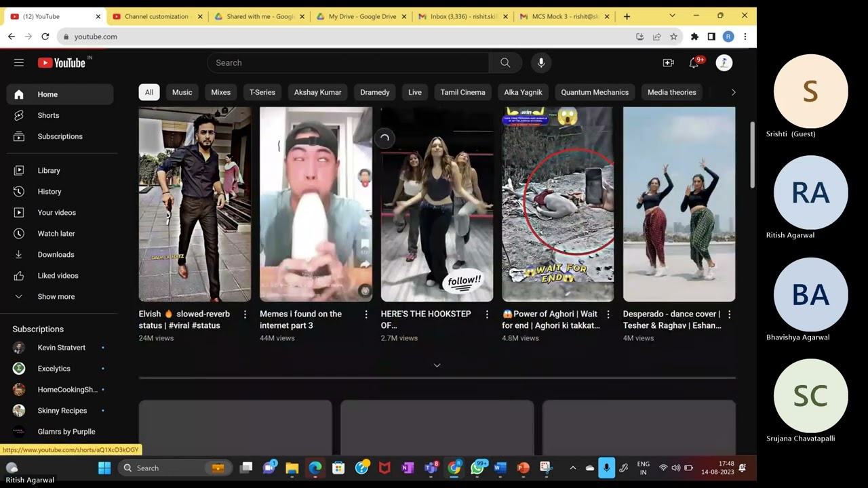Viewport: 868px width, 488px height.
Task: Open YouTube notifications bell
Action: (x=694, y=63)
